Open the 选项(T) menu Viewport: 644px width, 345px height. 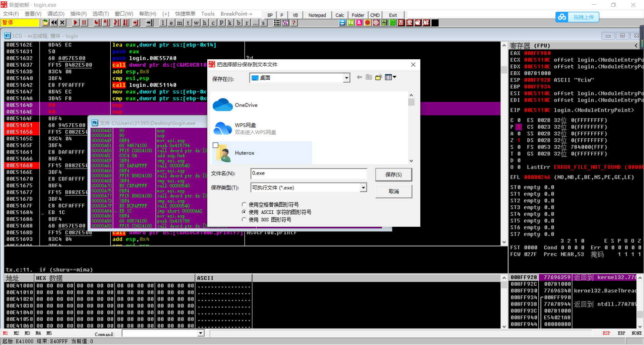pyautogui.click(x=101, y=14)
